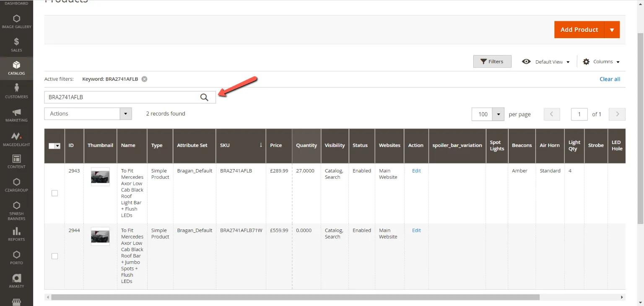Screen dimensions: 644x306
Task: Go to the next page arrow
Action: 617,114
